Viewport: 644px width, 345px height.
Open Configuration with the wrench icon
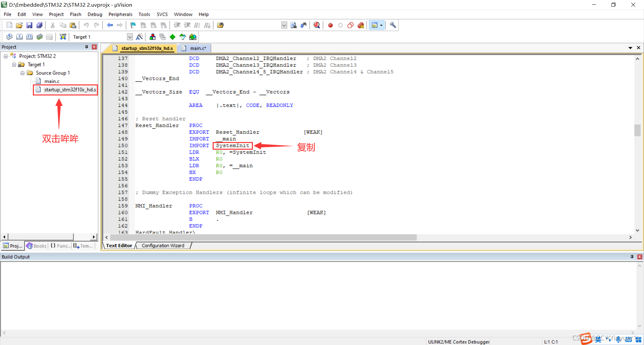point(393,25)
